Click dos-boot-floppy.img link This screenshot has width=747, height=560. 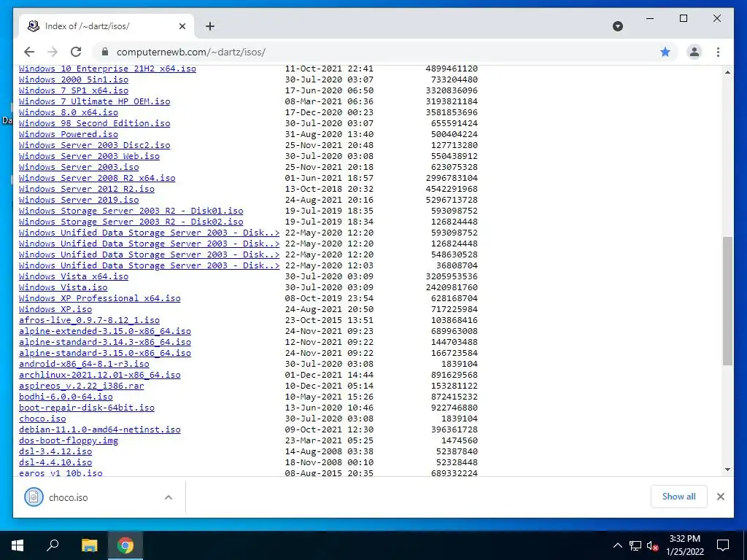[x=68, y=441]
